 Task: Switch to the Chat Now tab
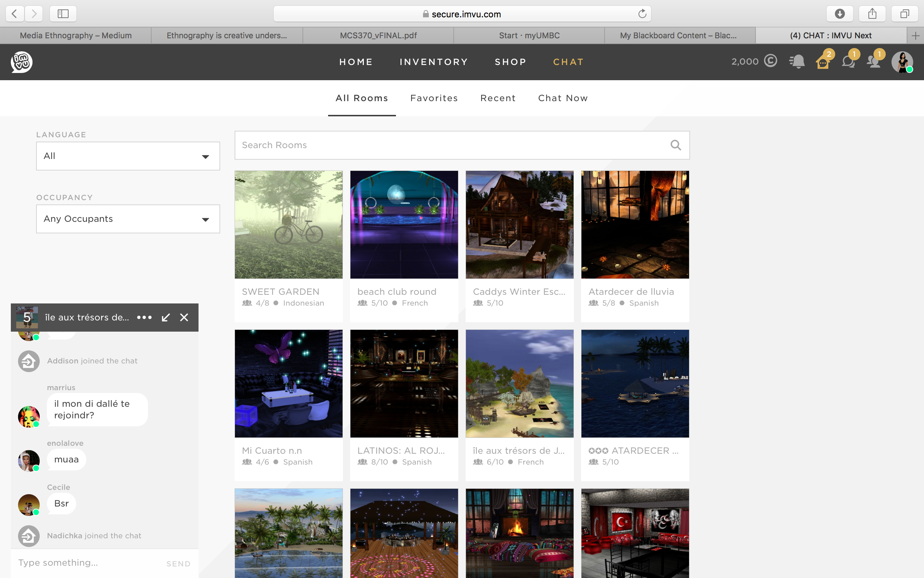563,98
